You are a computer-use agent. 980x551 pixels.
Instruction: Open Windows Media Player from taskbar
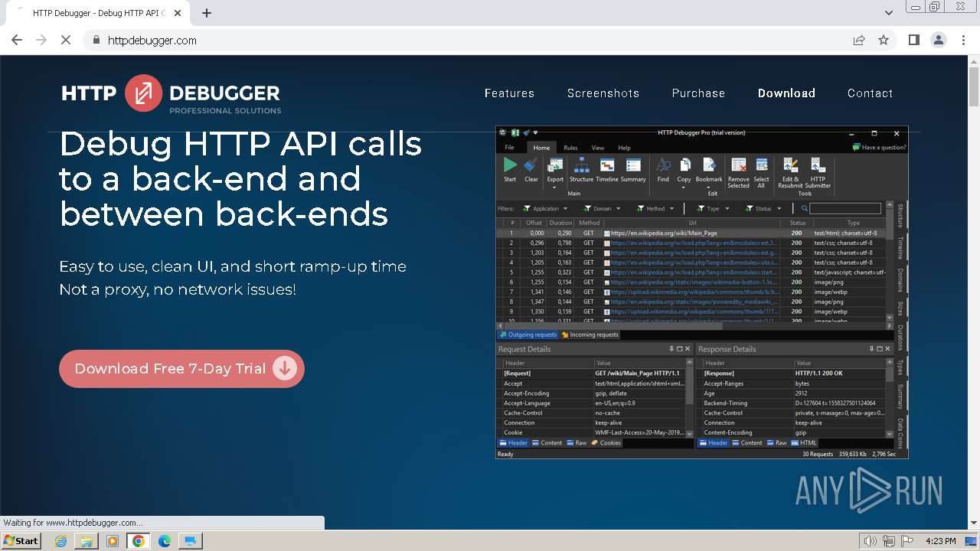point(113,541)
